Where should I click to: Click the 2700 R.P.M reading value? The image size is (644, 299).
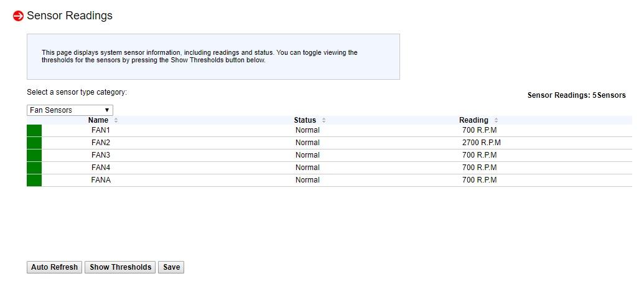click(481, 143)
